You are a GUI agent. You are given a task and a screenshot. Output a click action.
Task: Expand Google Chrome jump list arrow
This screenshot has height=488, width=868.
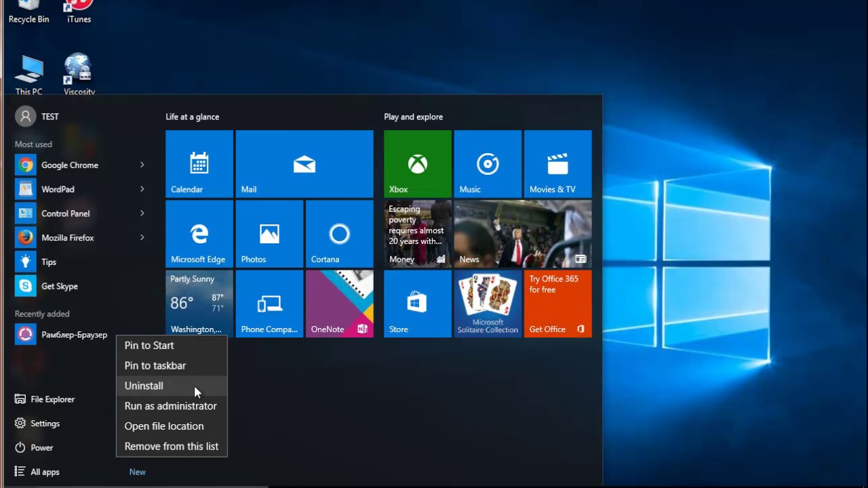click(x=142, y=165)
